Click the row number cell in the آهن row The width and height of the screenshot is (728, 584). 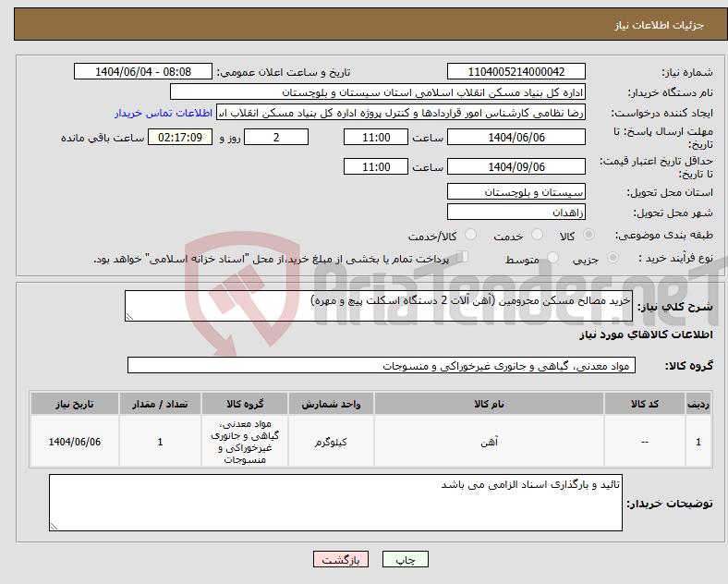(698, 442)
